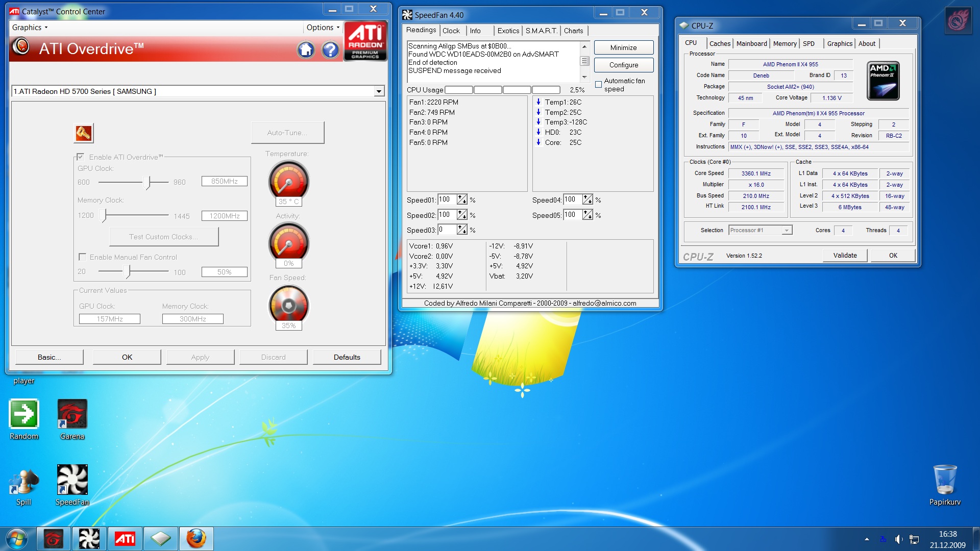
Task: Click SpeedFan's Minimize button
Action: [x=624, y=47]
